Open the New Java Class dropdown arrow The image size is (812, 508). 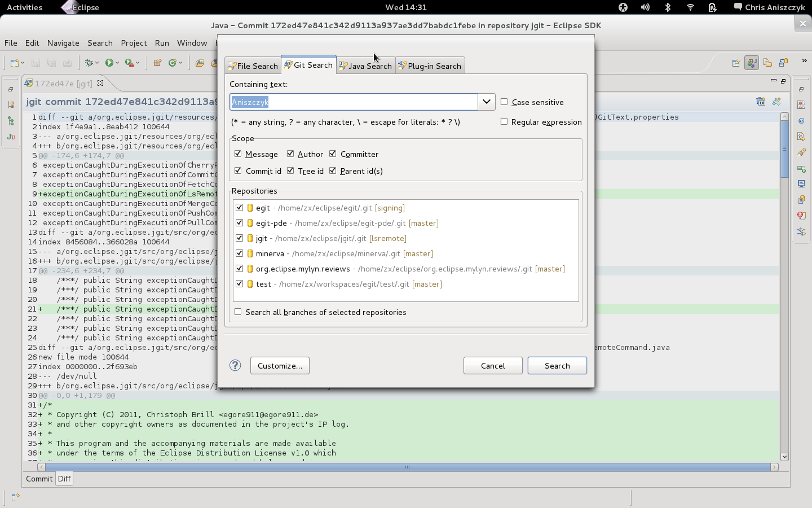[180, 63]
